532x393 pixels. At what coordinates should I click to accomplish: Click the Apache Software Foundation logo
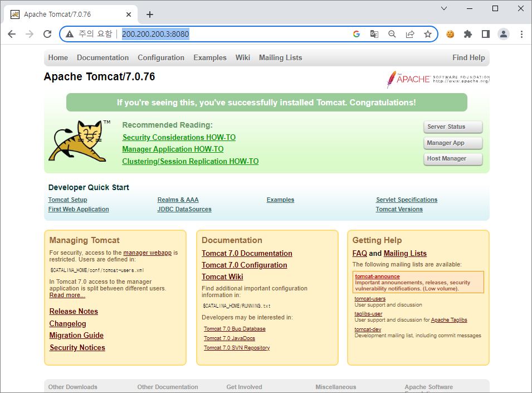pyautogui.click(x=438, y=79)
